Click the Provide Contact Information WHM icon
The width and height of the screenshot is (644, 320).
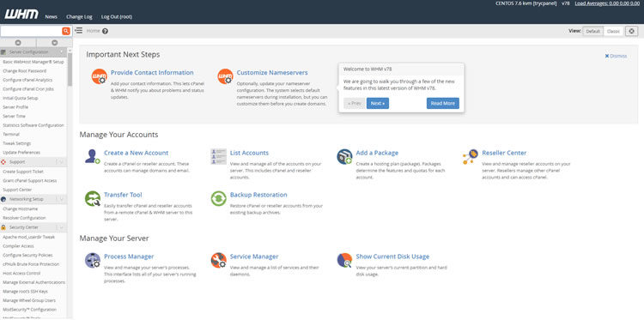99,76
